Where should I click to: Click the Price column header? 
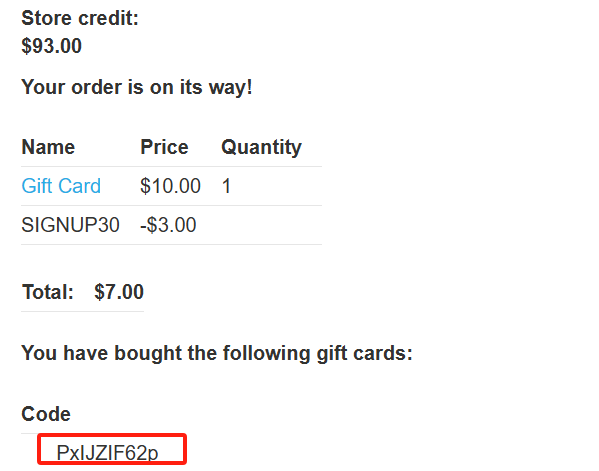(164, 147)
